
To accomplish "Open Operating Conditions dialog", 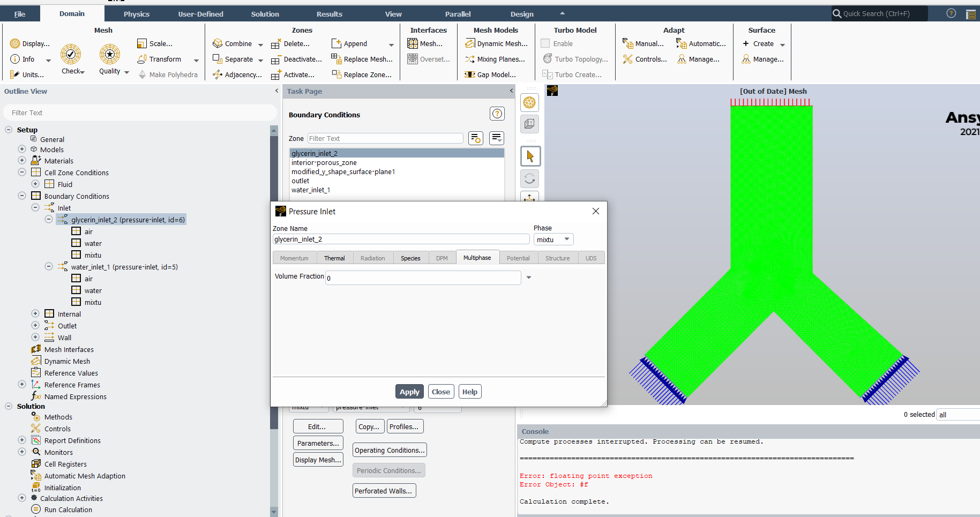I will [390, 450].
